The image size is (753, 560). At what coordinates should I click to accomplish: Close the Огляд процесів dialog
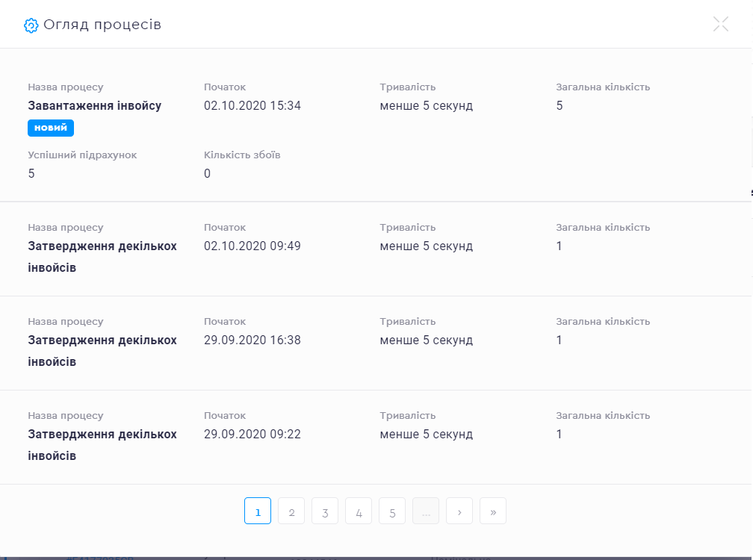coord(720,24)
